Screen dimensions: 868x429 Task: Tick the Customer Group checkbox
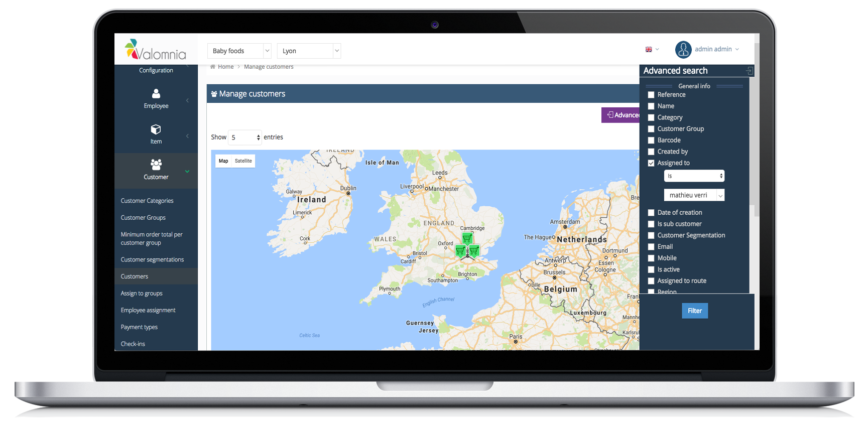651,129
